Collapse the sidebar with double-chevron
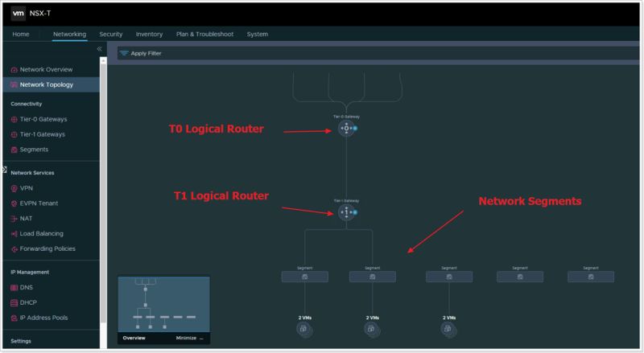Image resolution: width=644 pixels, height=353 pixels. (x=99, y=49)
